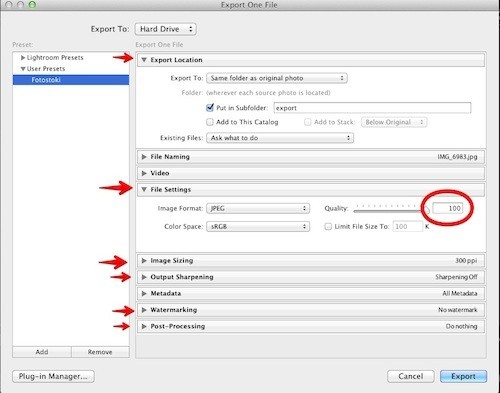Click the Export button
This screenshot has height=393, width=500.
click(463, 376)
